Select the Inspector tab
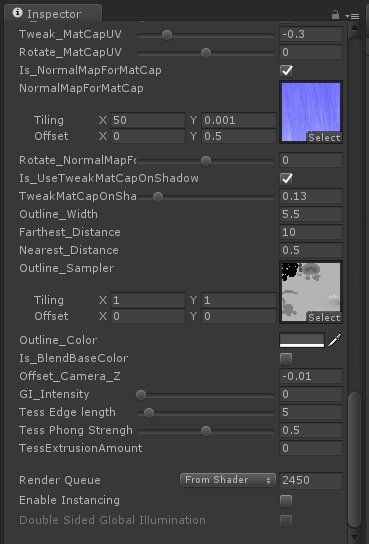The width and height of the screenshot is (369, 544). (53, 14)
